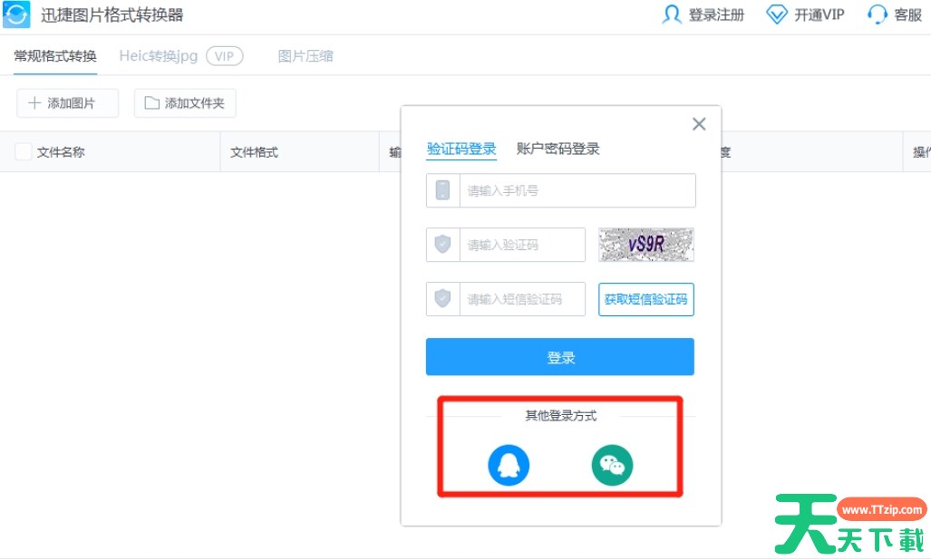The width and height of the screenshot is (931, 560).
Task: Open 客服 customer service headset icon
Action: [877, 14]
